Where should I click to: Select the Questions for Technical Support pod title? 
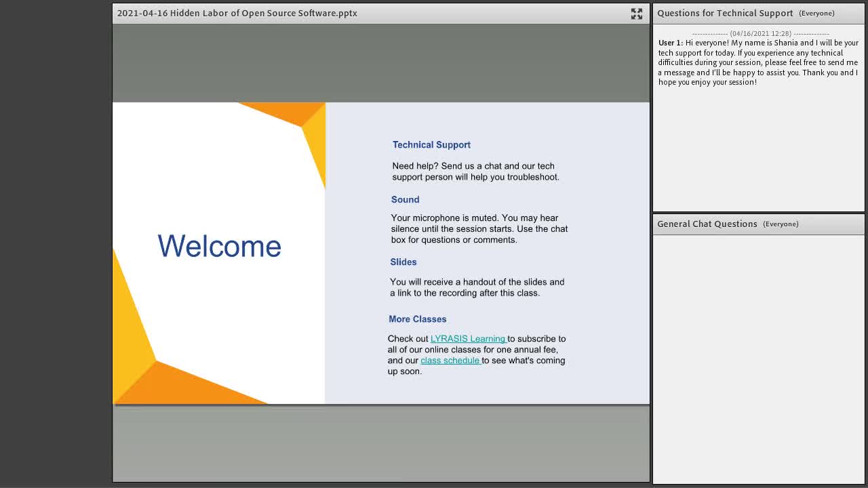725,13
